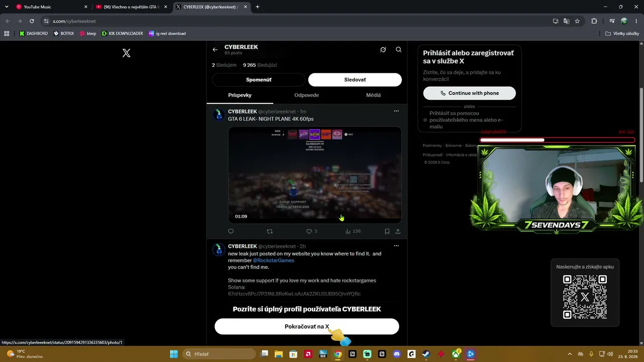Open more options on the 'new leak' post
The height and width of the screenshot is (362, 644).
(x=396, y=246)
